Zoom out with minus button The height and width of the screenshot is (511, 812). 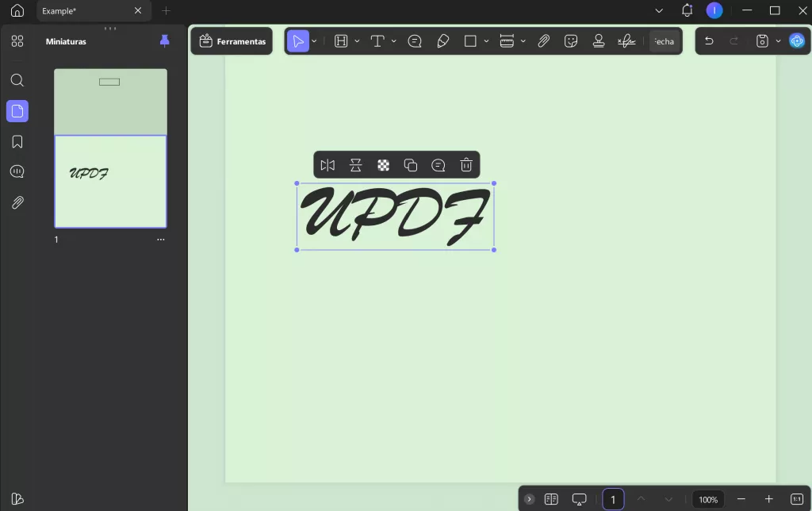741,499
